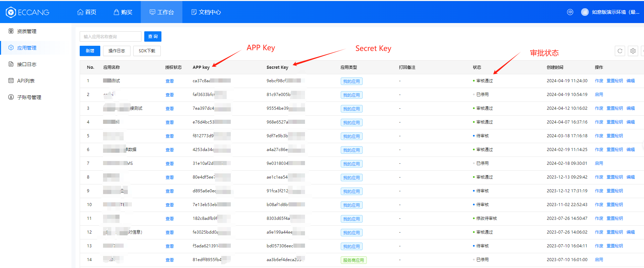Click the SDK下载 button
The image size is (644, 268).
point(147,51)
